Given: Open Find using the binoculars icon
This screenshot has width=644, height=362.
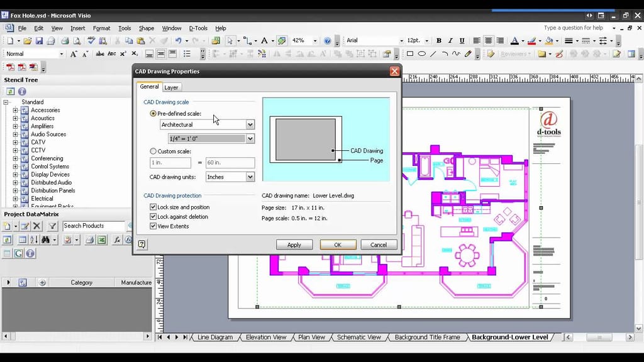Looking at the screenshot, I should [45, 240].
